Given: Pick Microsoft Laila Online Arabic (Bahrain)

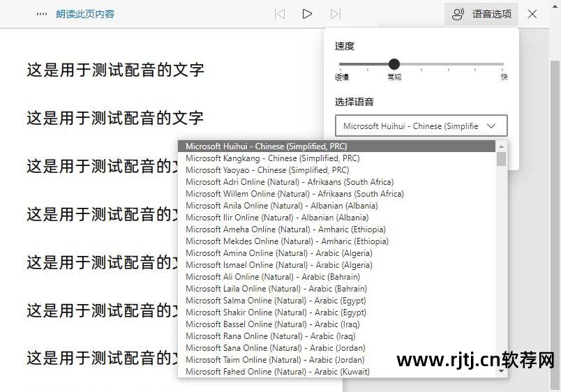Looking at the screenshot, I should (x=336, y=288).
